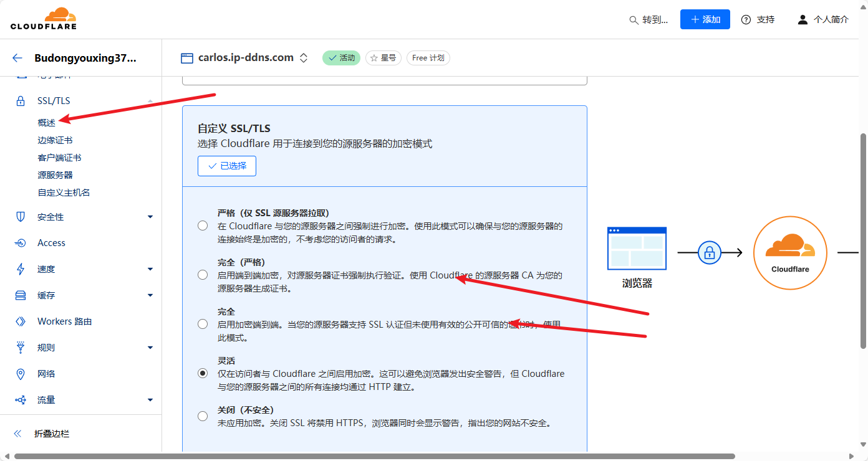Image resolution: width=868 pixels, height=461 pixels.
Task: Open 源服务器 page
Action: tap(55, 175)
